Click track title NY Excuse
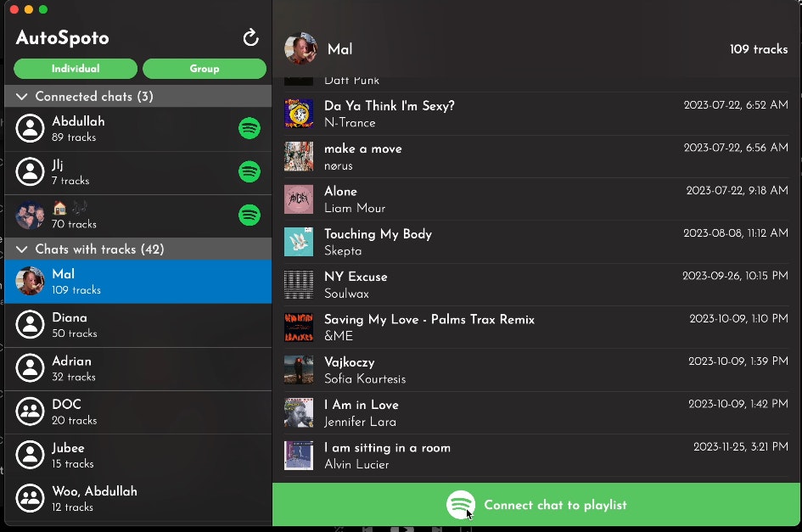Viewport: 802px width, 532px height. tap(356, 277)
